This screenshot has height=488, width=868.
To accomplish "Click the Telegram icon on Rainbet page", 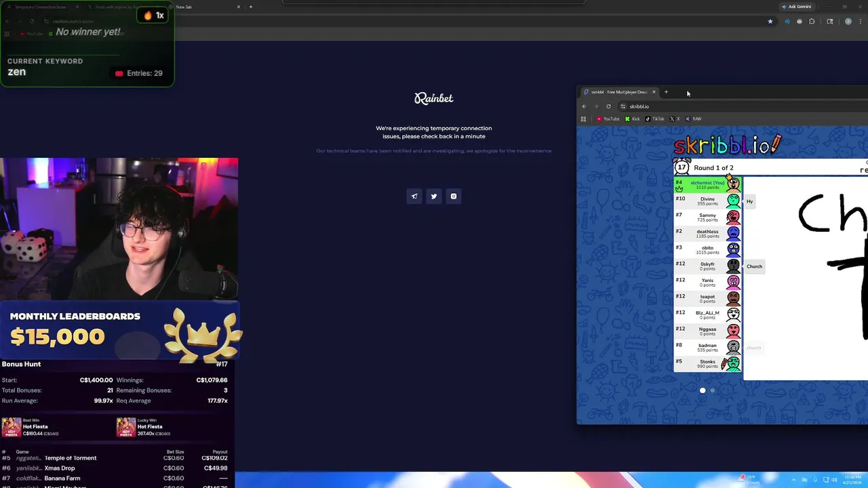I will [x=414, y=197].
